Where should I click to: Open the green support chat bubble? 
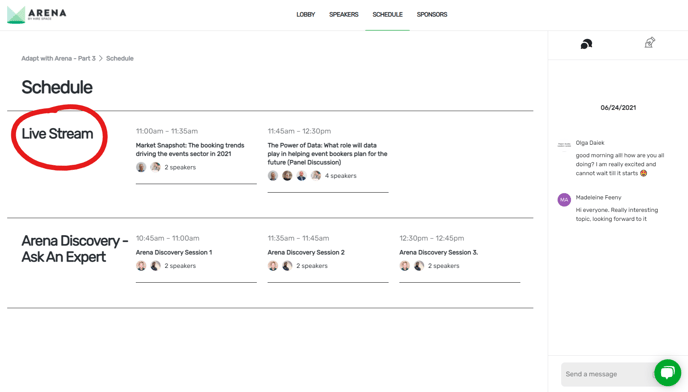tap(667, 373)
